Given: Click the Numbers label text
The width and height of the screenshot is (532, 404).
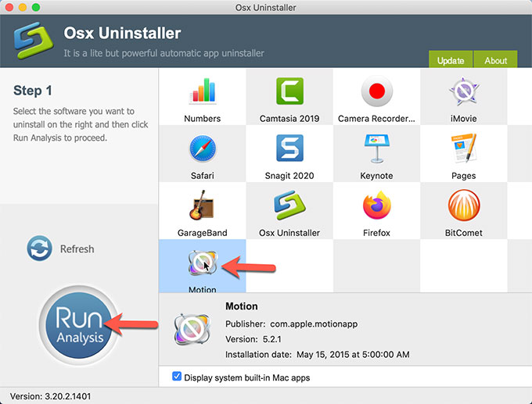Looking at the screenshot, I should (x=203, y=119).
